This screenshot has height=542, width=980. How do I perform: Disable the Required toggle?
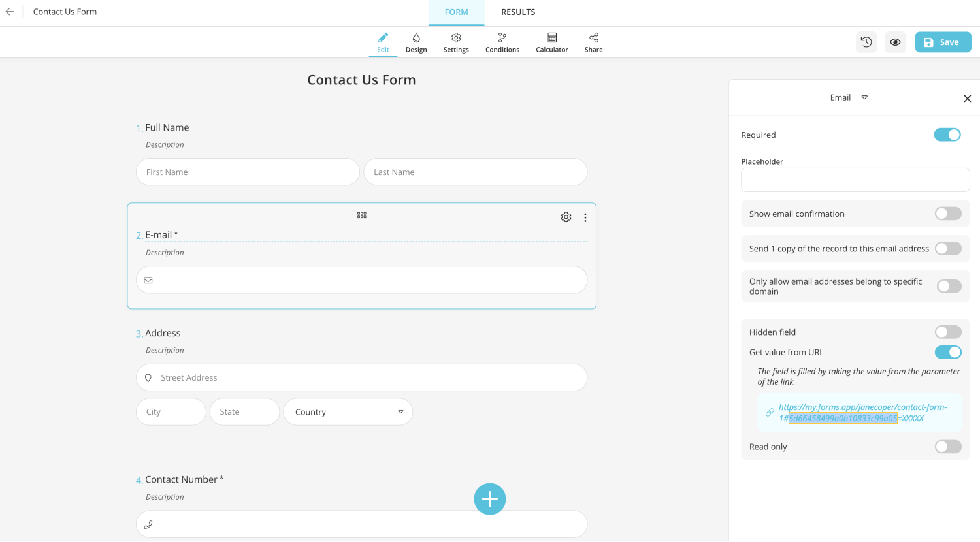point(947,135)
